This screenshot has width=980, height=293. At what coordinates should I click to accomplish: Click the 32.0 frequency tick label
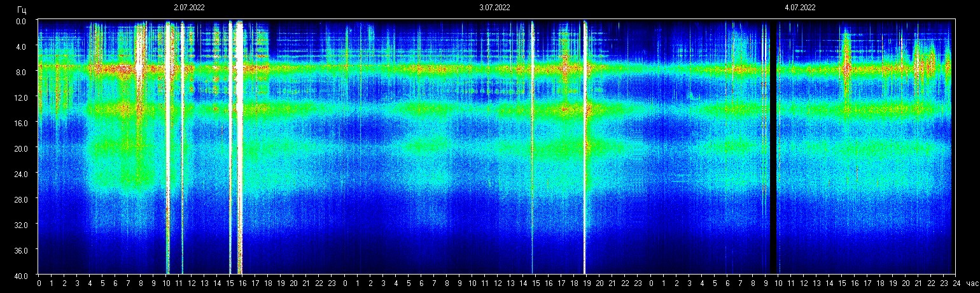(20, 224)
